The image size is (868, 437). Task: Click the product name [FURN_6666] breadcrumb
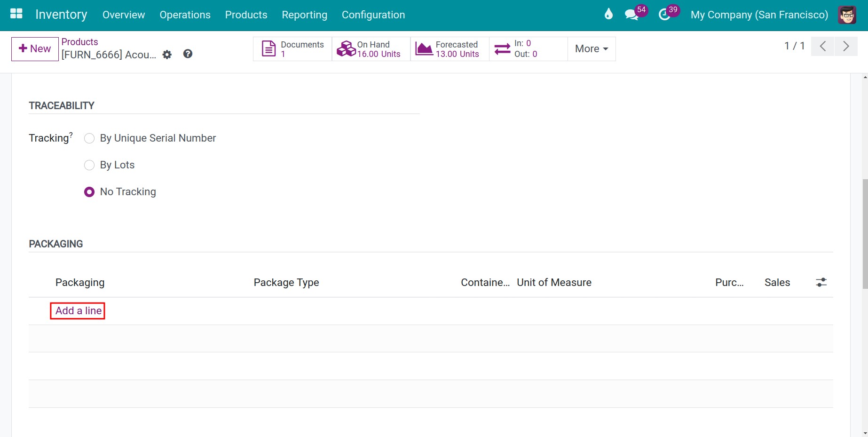[x=109, y=55]
